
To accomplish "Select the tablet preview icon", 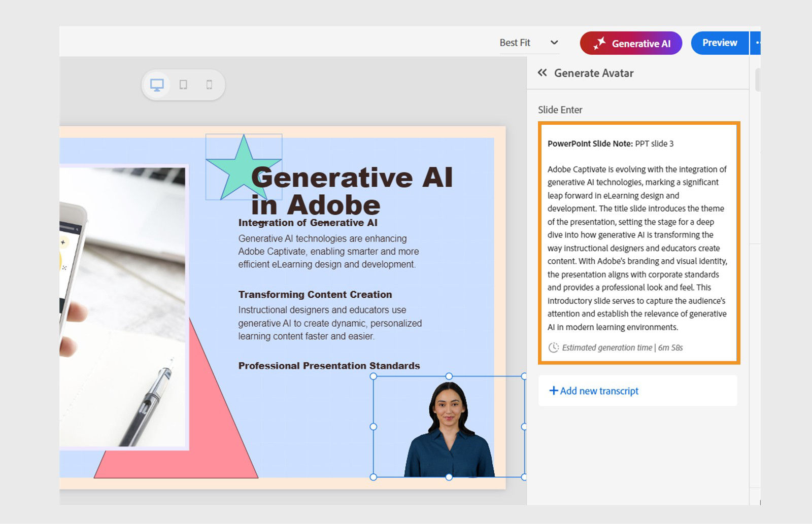I will tap(183, 85).
